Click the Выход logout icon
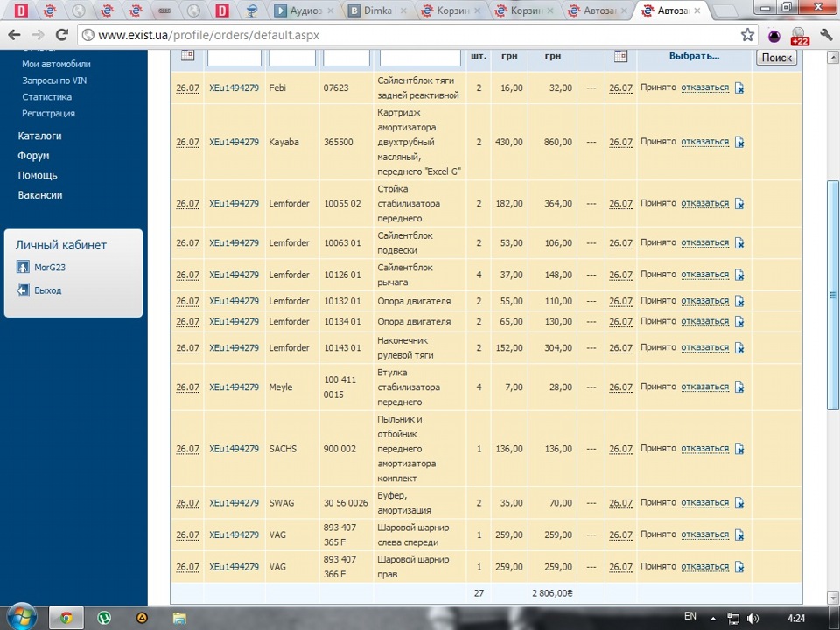840x630 pixels. click(x=23, y=290)
